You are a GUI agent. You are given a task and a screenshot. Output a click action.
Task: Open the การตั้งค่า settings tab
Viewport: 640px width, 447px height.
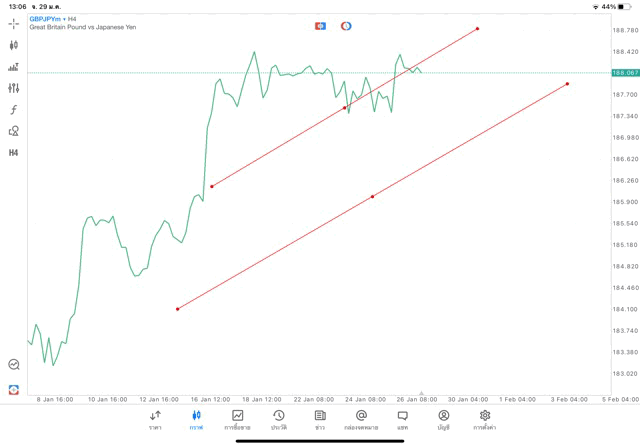pyautogui.click(x=485, y=420)
